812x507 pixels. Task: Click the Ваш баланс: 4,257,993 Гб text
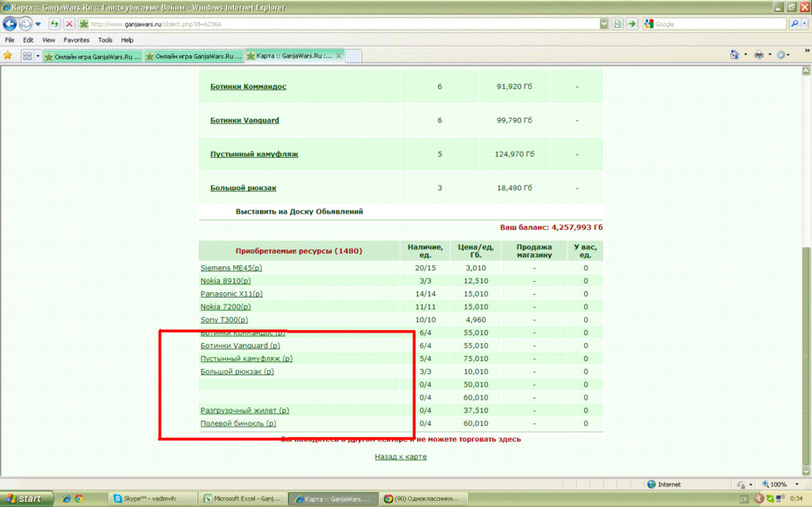coord(551,227)
